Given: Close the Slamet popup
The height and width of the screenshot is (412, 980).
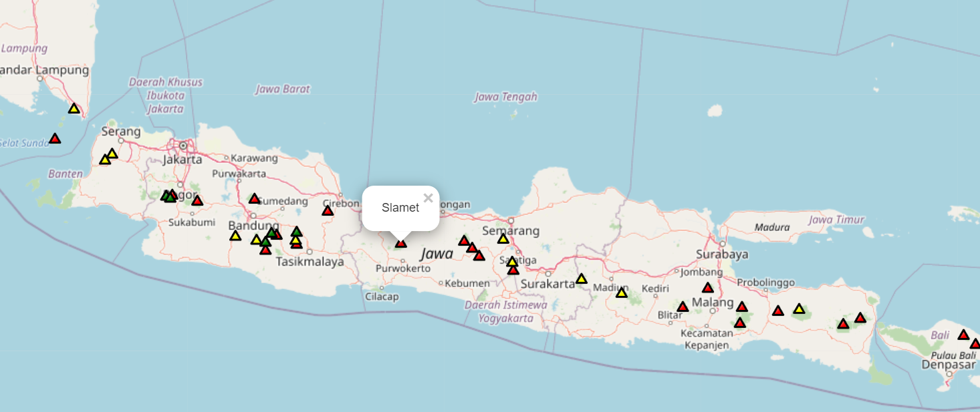Looking at the screenshot, I should pos(428,198).
